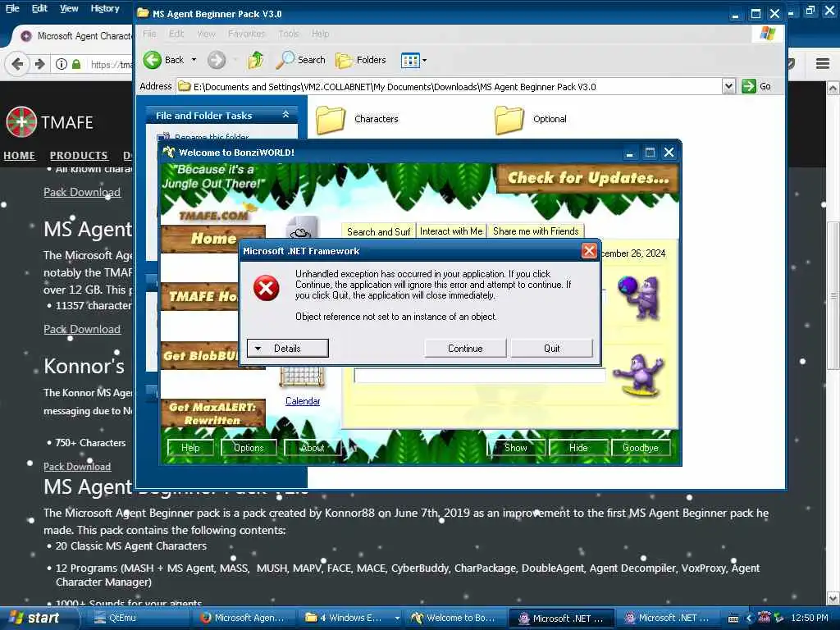The height and width of the screenshot is (630, 840).
Task: Open the browser History menu
Action: (x=104, y=8)
